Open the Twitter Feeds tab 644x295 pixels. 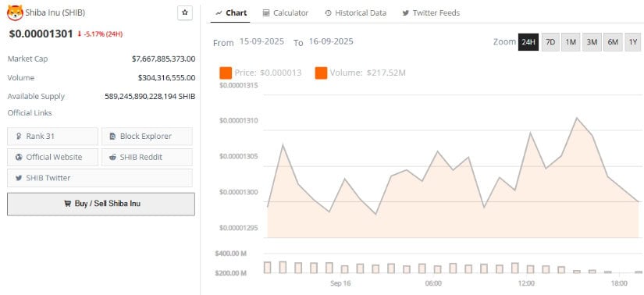(431, 12)
